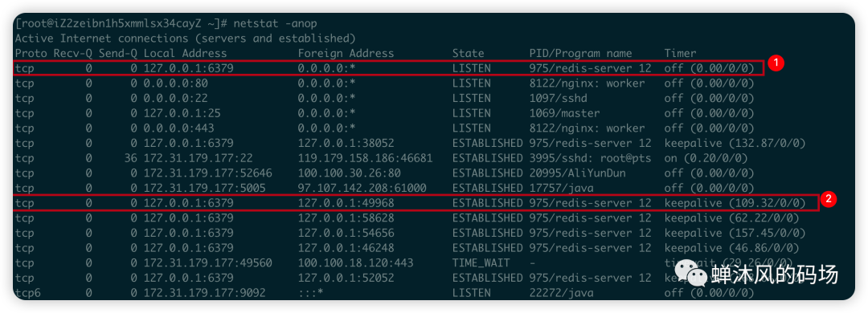Image resolution: width=868 pixels, height=313 pixels.
Task: Click program name 1069/master
Action: [x=565, y=113]
